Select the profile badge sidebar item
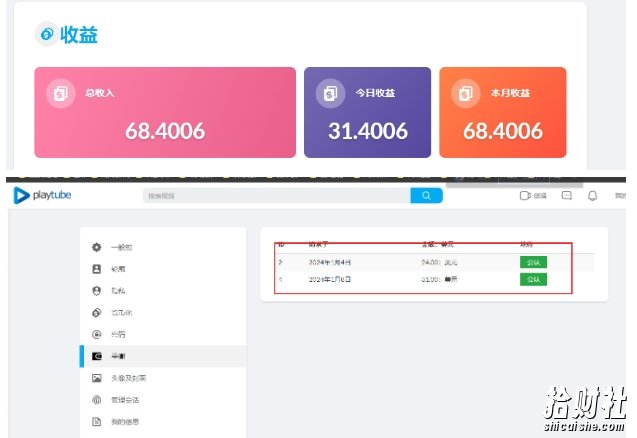The height and width of the screenshot is (438, 637). [162, 269]
